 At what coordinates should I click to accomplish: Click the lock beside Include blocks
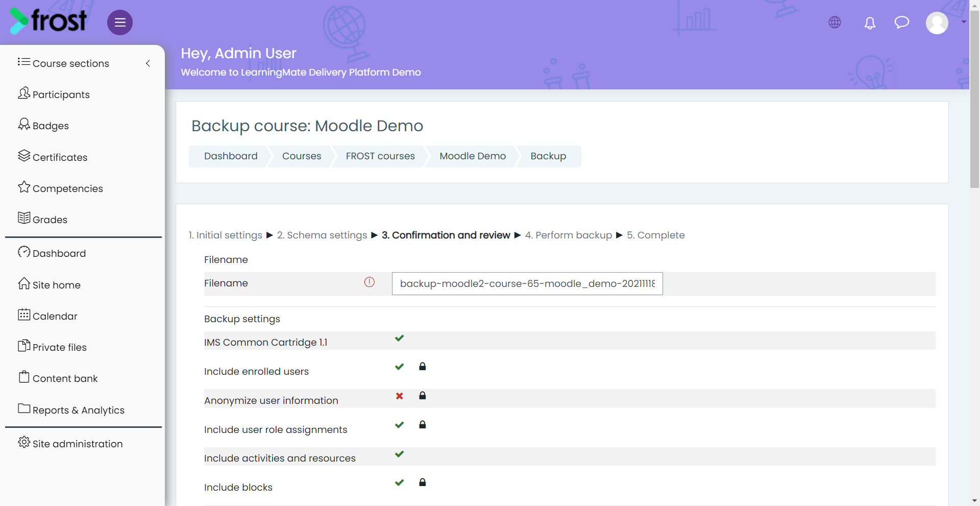coord(423,483)
